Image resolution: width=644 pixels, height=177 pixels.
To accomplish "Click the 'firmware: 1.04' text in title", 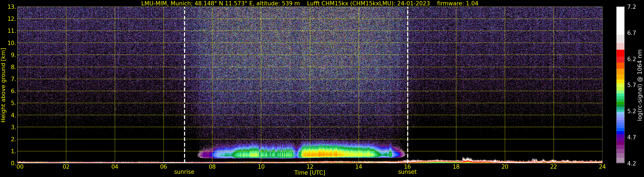I will pyautogui.click(x=457, y=3).
